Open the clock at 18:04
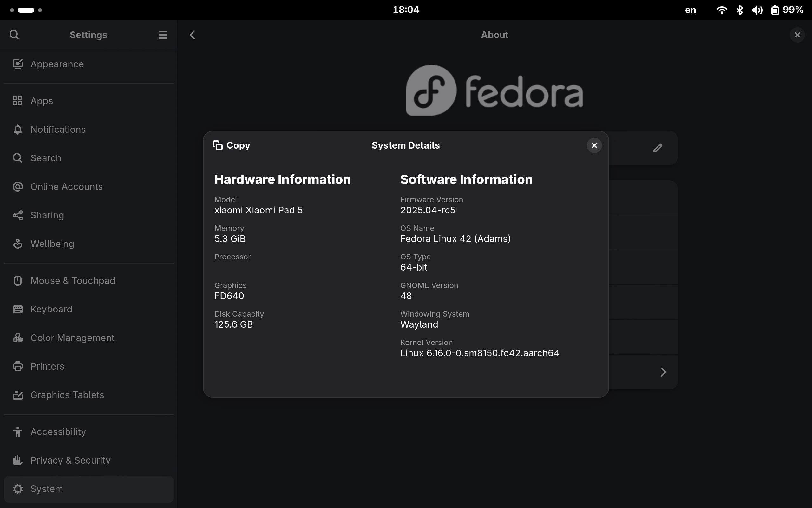 tap(406, 10)
